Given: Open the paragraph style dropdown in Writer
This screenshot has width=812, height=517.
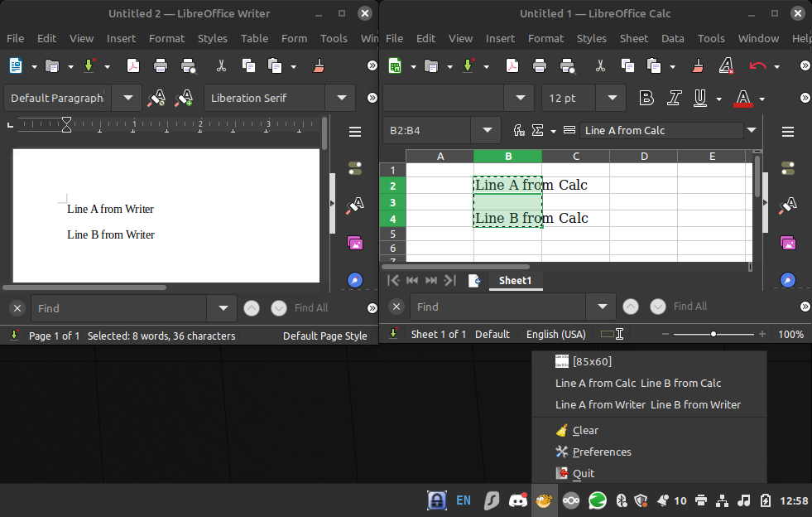Looking at the screenshot, I should tap(127, 98).
